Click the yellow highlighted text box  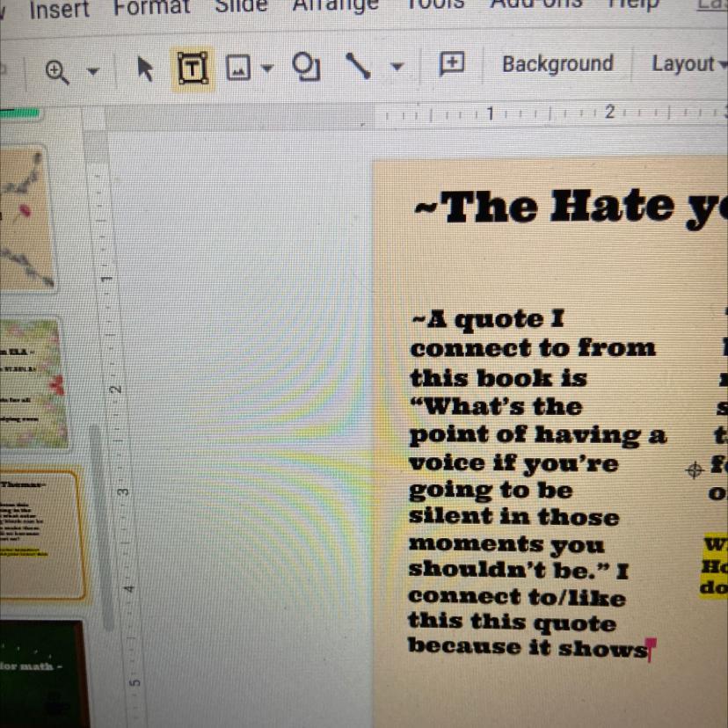coord(714,566)
